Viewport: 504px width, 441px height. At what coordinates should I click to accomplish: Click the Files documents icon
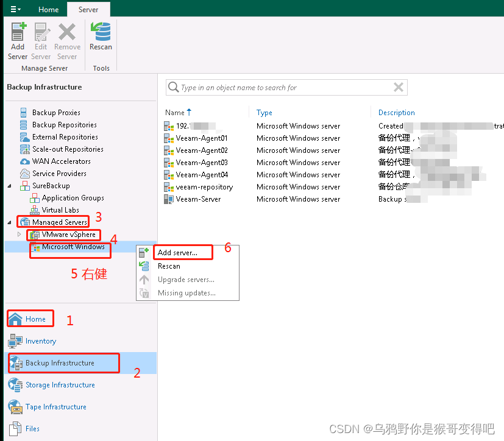[x=15, y=428]
